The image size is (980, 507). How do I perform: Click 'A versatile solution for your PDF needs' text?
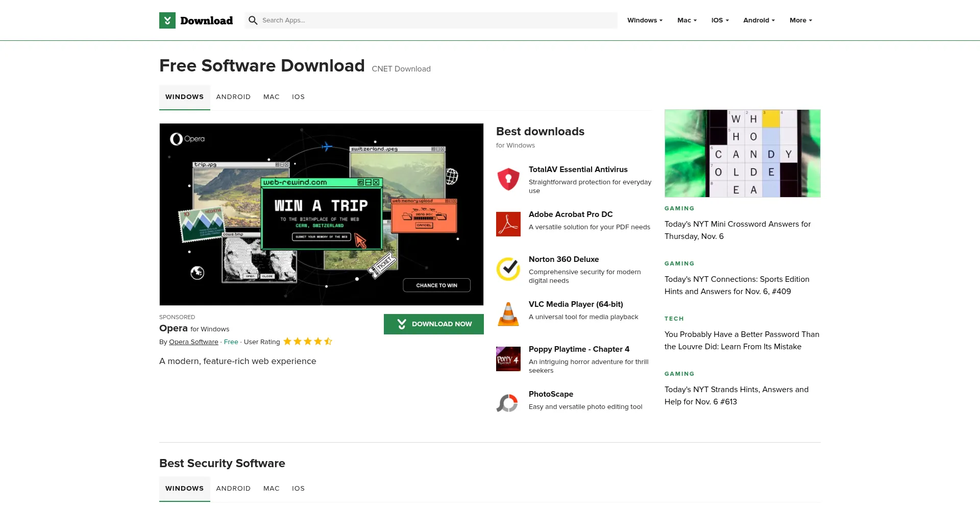590,227
